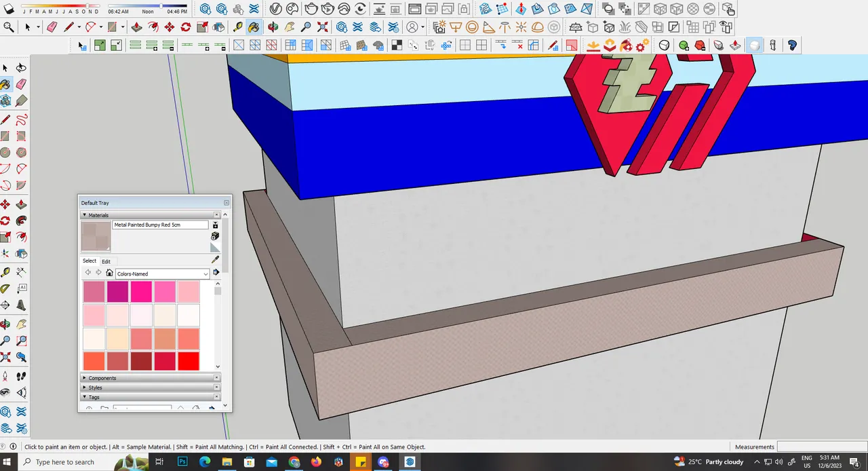
Task: Switch to the Edit tab in Materials
Action: point(106,261)
